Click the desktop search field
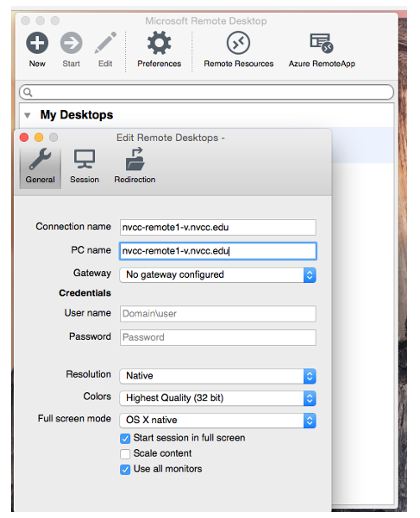Image resolution: width=420 pixels, height=518 pixels. pos(206,92)
